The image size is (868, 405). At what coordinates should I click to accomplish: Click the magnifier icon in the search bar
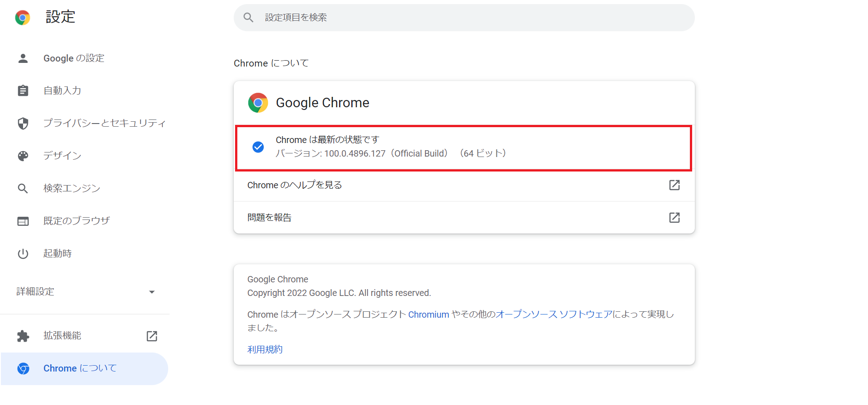(x=248, y=18)
